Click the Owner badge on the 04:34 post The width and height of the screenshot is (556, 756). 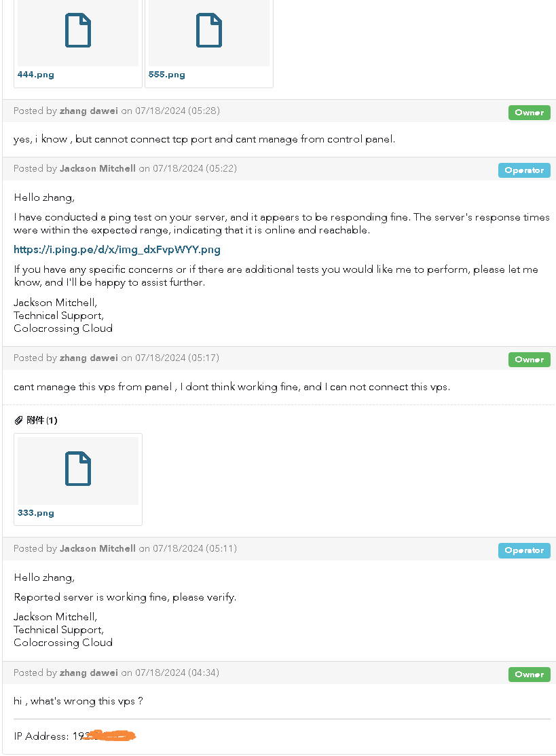tap(529, 675)
